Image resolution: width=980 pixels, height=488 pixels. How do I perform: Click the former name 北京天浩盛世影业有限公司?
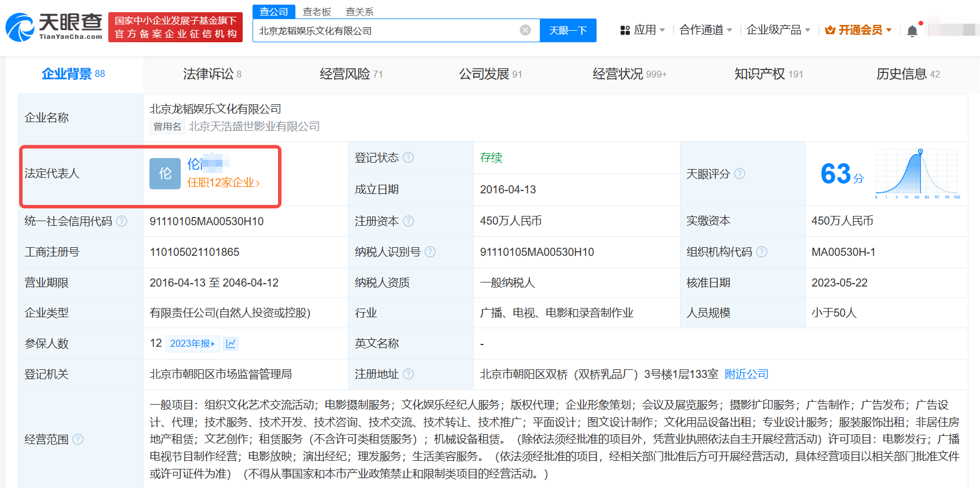(x=254, y=126)
